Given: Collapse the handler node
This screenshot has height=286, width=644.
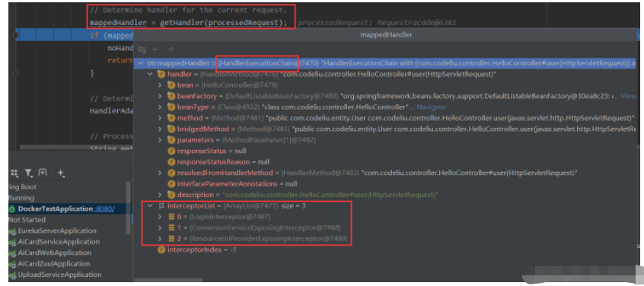Looking at the screenshot, I should click(150, 75).
